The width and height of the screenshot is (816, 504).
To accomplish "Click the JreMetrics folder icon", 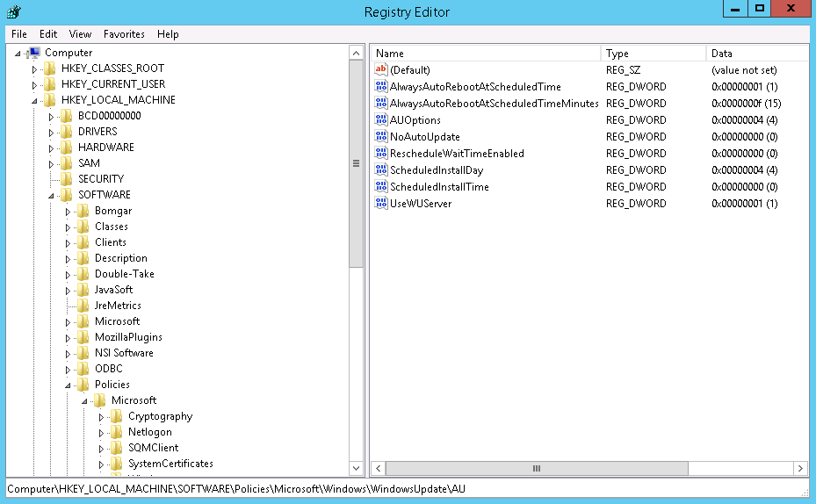I will pos(83,306).
